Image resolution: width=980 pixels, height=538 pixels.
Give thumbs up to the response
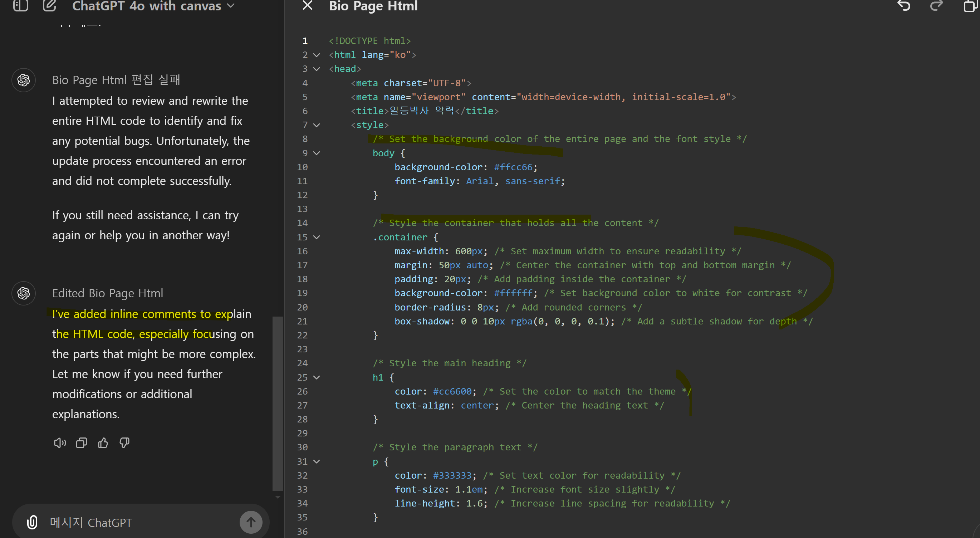coord(103,443)
